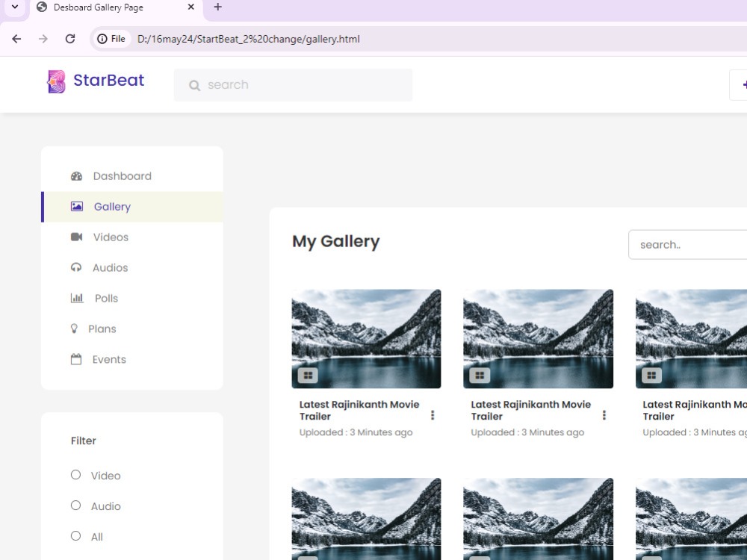The height and width of the screenshot is (560, 747).
Task: Select the Audio filter radio button
Action: coord(75,505)
